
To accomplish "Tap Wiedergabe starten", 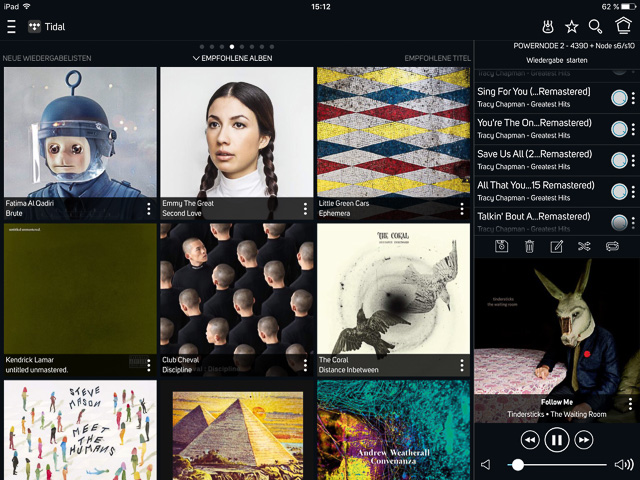I will (557, 60).
